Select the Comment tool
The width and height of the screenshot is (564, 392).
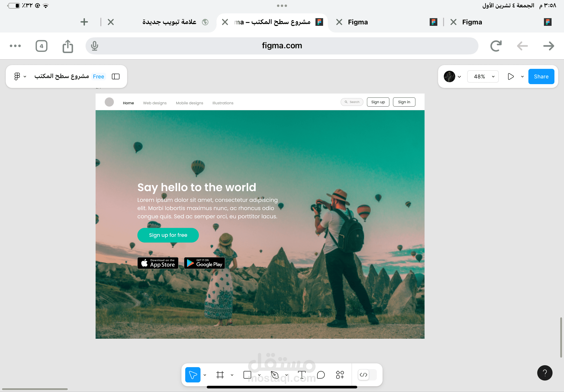321,375
